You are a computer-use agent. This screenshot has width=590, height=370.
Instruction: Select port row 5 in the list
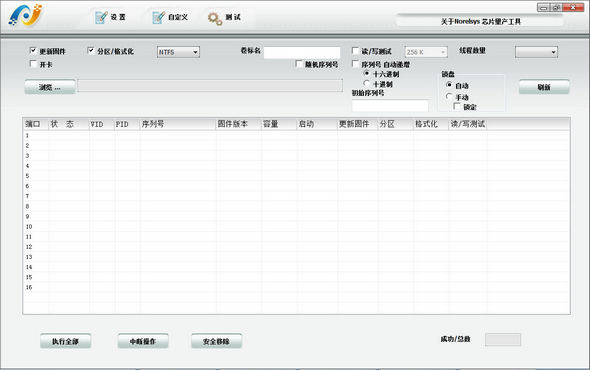pos(296,176)
